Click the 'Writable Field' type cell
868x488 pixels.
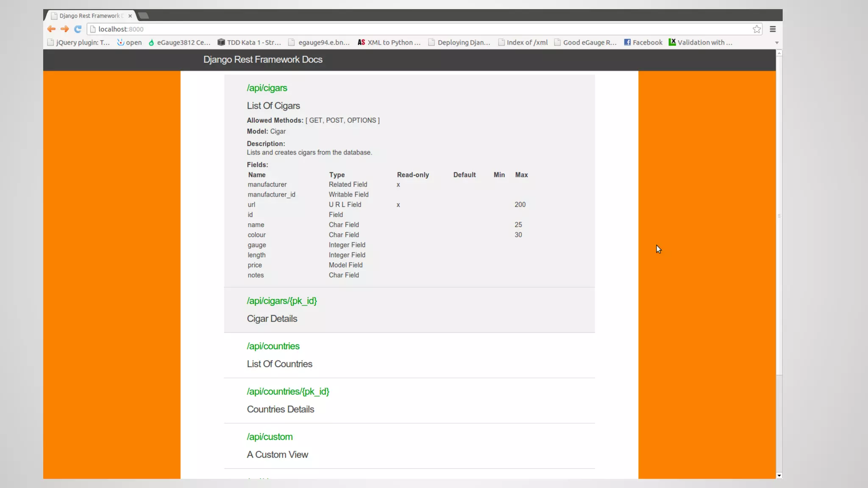tap(349, 194)
